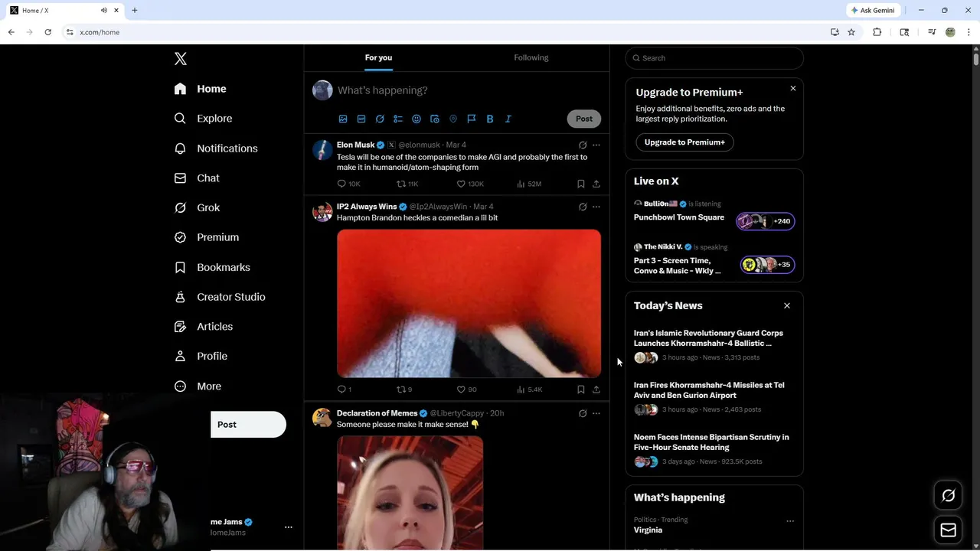Toggle bold text in composer

pyautogui.click(x=490, y=119)
